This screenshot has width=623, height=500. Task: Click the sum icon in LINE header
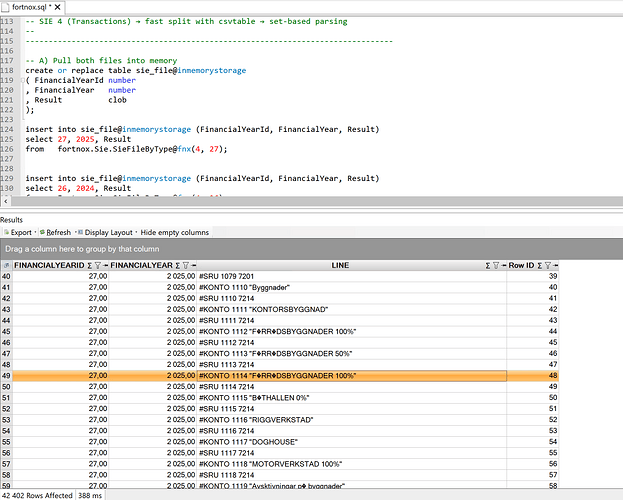(487, 265)
